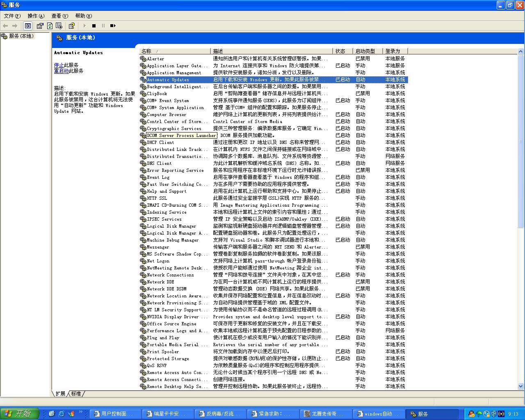The image size is (525, 420).
Task: Select the Application Management service
Action: pyautogui.click(x=274, y=73)
